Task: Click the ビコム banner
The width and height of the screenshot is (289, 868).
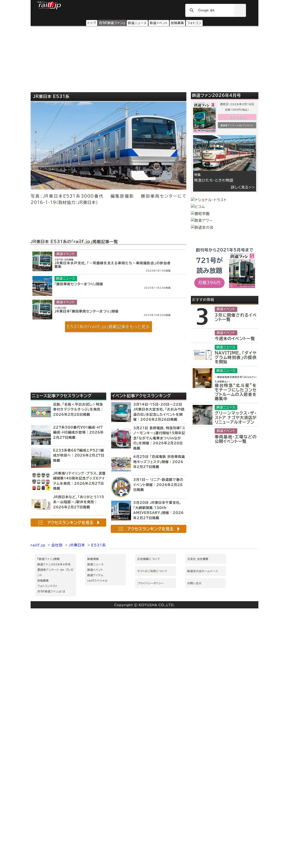Action: click(198, 206)
